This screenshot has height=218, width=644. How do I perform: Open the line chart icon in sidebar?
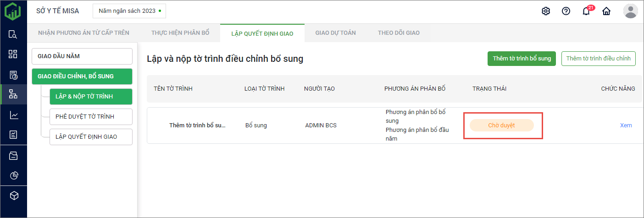pyautogui.click(x=13, y=115)
